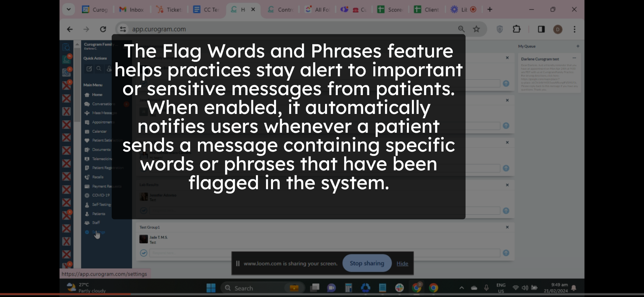Open COVID-19 in the sidebar
This screenshot has width=644, height=297.
[x=98, y=195]
